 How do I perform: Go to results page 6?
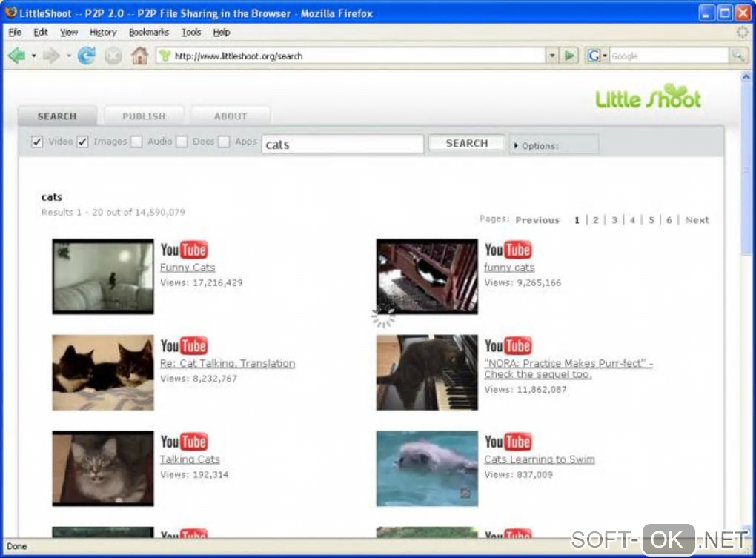point(669,220)
